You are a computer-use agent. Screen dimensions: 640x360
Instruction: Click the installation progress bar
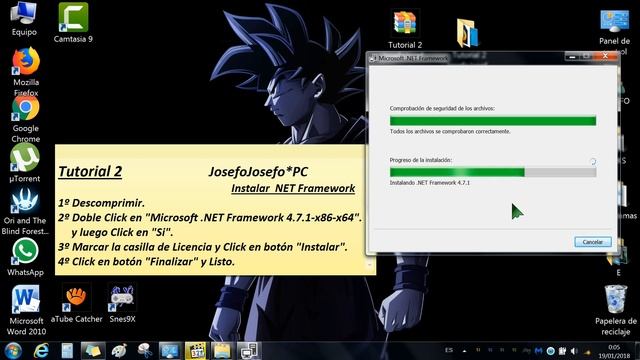click(493, 172)
